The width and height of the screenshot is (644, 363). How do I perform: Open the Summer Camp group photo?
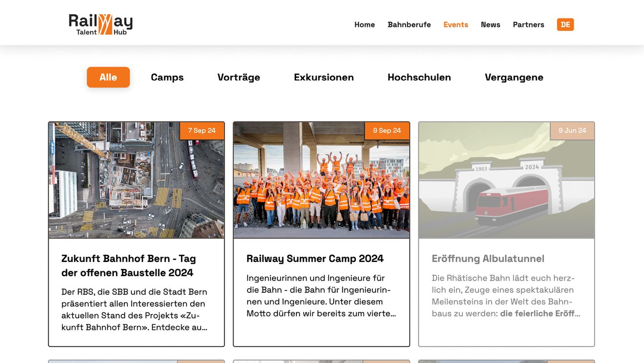322,180
